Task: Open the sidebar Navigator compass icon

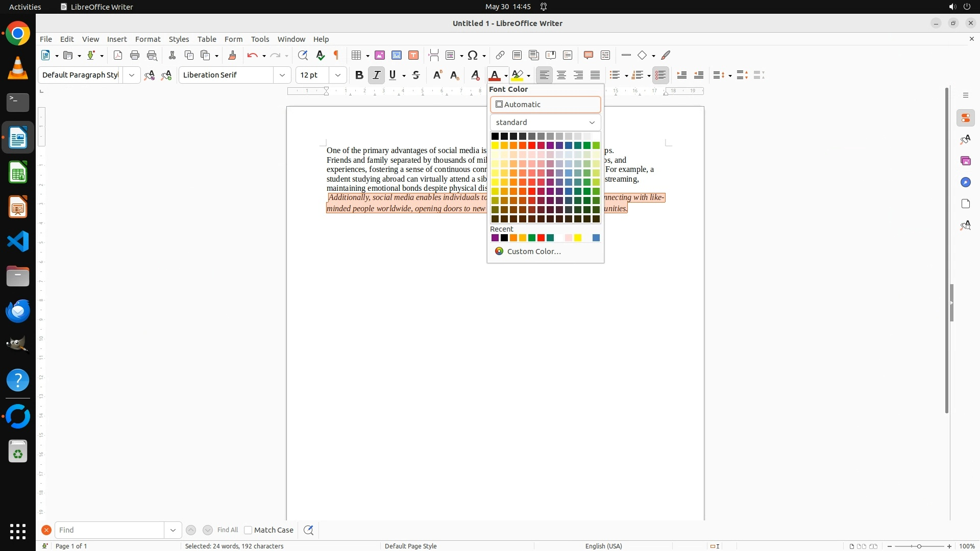Action: [965, 182]
